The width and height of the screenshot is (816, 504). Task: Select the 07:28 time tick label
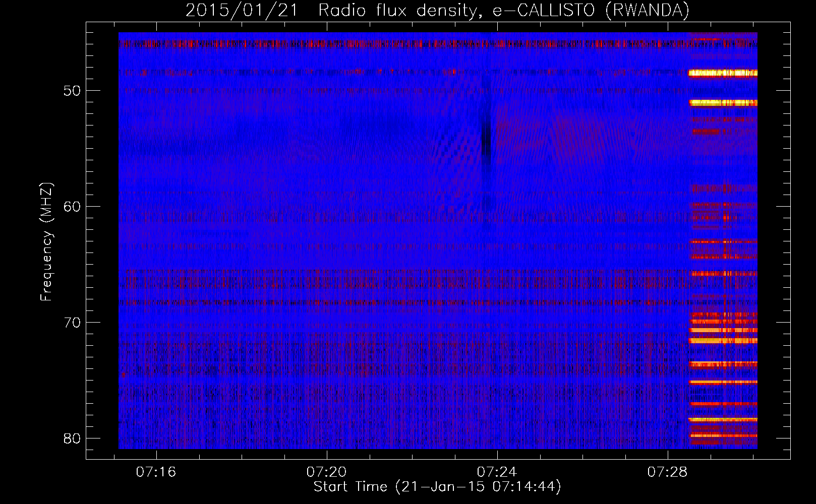[668, 472]
